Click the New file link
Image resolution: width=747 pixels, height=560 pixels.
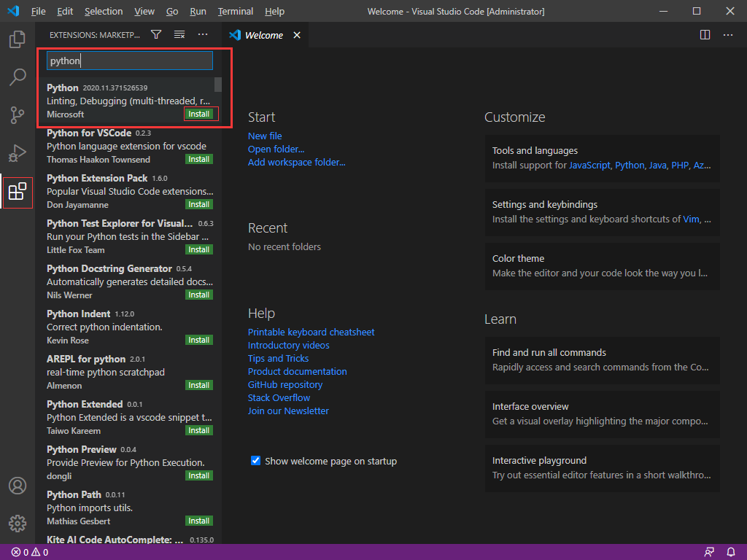click(x=265, y=136)
